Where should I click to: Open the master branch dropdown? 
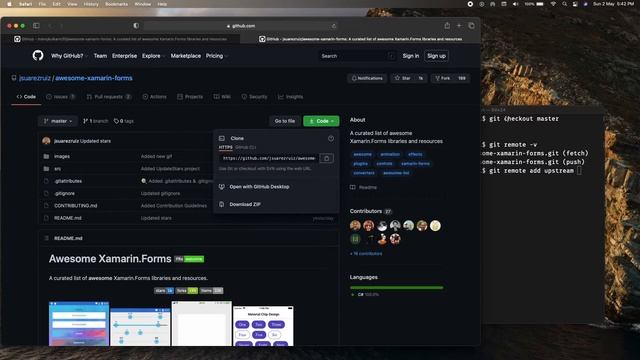[x=58, y=121]
